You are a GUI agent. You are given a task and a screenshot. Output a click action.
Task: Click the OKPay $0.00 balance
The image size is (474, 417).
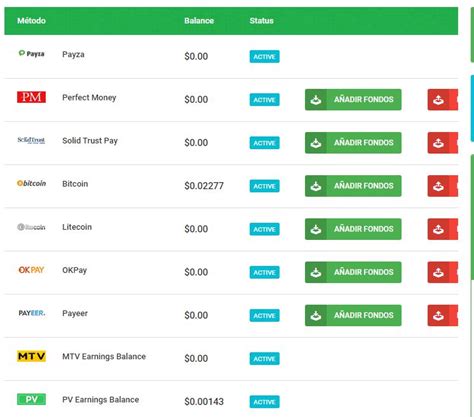196,272
